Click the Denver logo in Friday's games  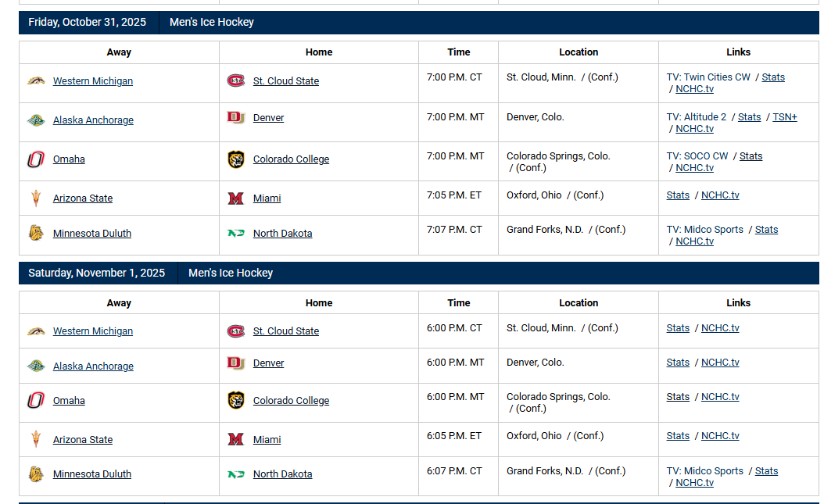(235, 117)
